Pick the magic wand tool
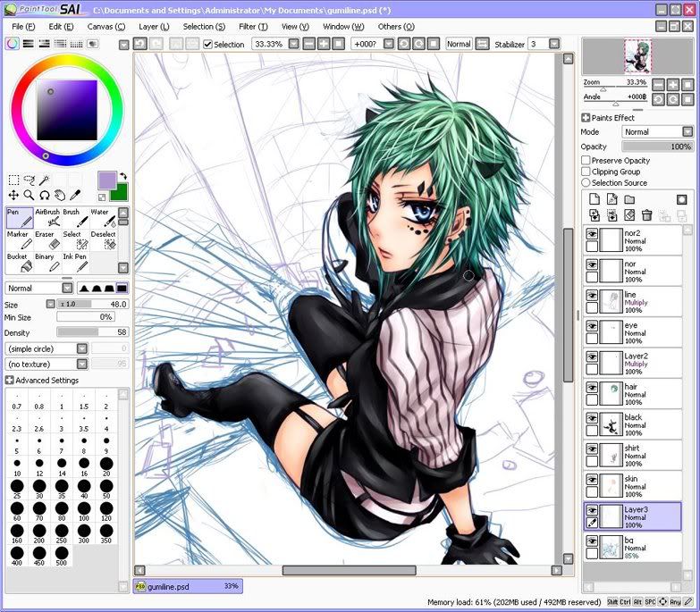Screen dimensions: 700x612 pos(44,180)
